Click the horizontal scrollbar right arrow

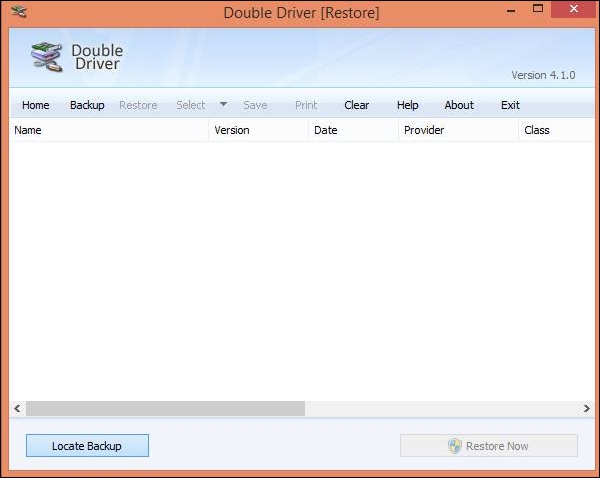pyautogui.click(x=586, y=408)
